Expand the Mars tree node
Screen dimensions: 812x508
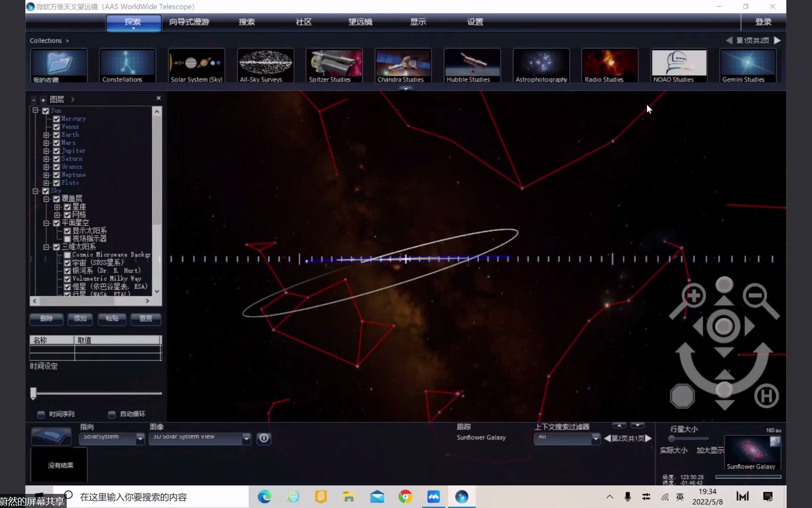46,143
